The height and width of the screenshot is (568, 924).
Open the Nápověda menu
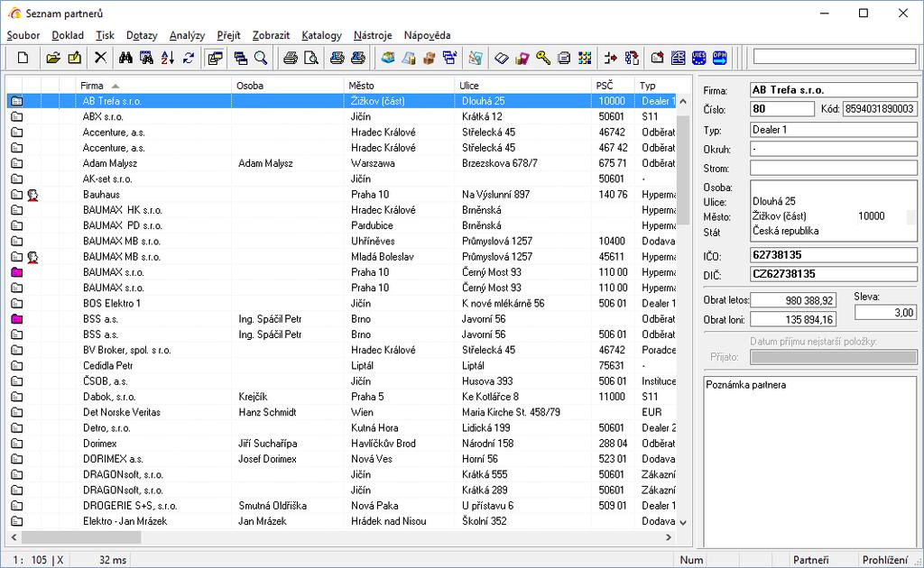tap(427, 35)
